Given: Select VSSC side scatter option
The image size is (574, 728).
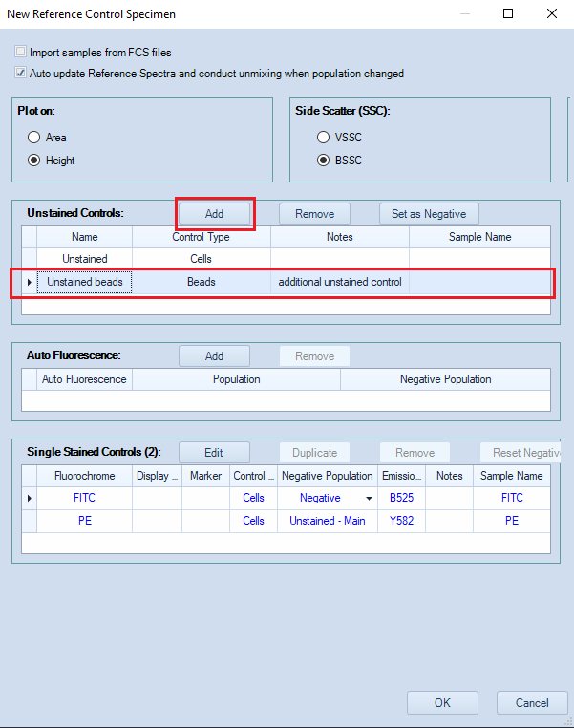Looking at the screenshot, I should point(324,138).
